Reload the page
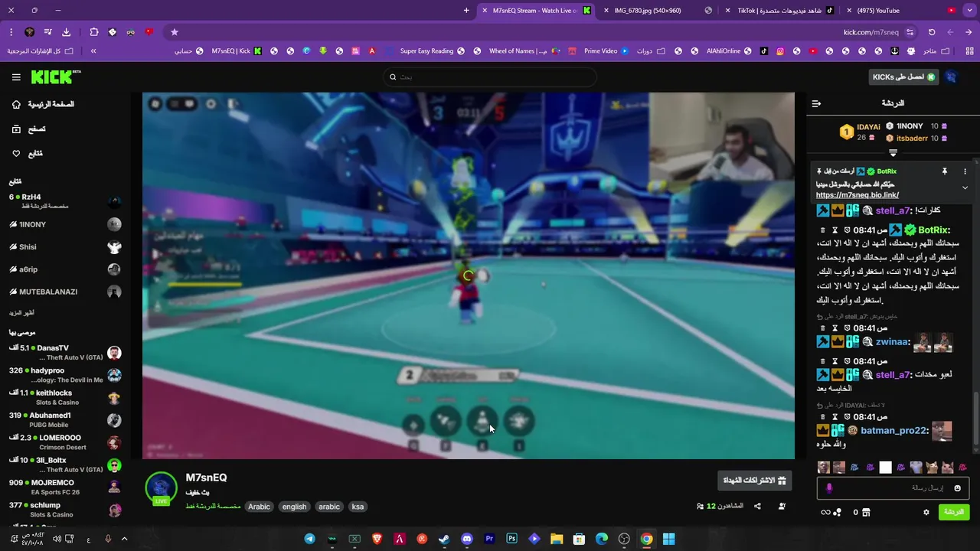 (x=932, y=32)
